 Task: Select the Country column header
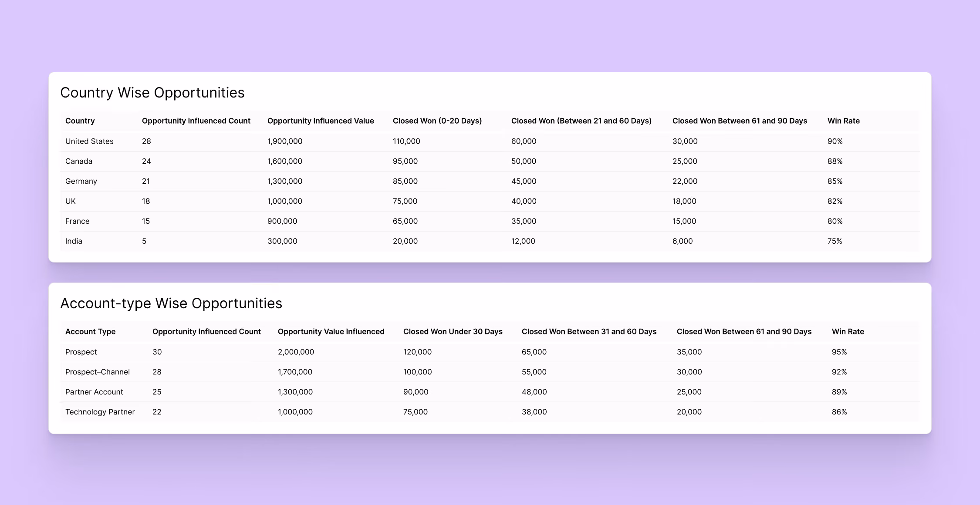pos(80,121)
